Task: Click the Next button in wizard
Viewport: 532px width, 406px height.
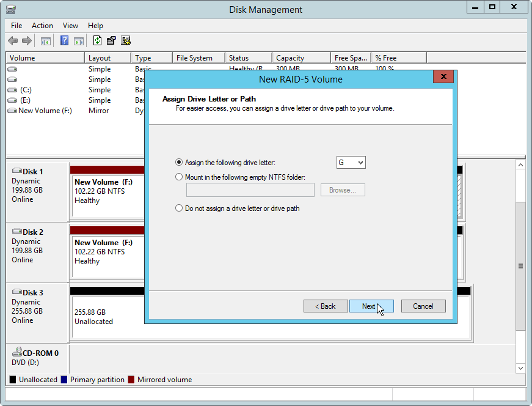Action: pyautogui.click(x=371, y=306)
